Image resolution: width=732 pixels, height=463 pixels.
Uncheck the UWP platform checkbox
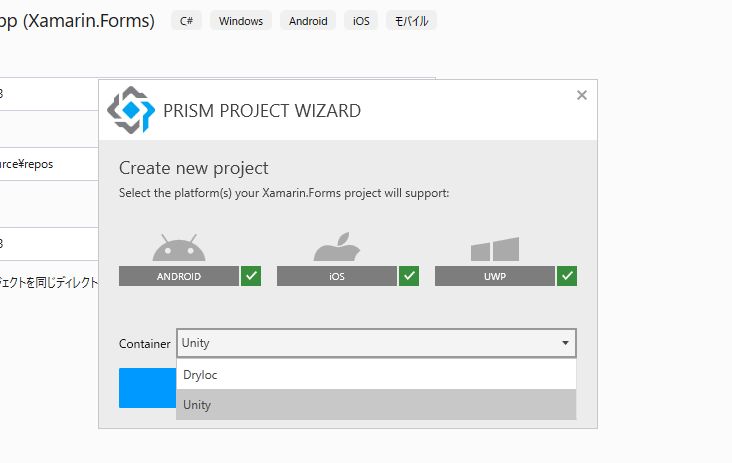(567, 276)
